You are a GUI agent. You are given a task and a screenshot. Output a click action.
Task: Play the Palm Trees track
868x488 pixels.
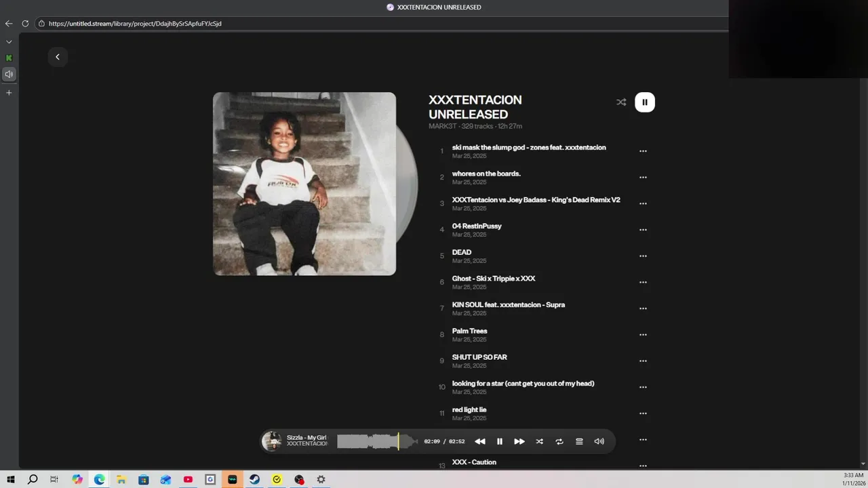[469, 331]
